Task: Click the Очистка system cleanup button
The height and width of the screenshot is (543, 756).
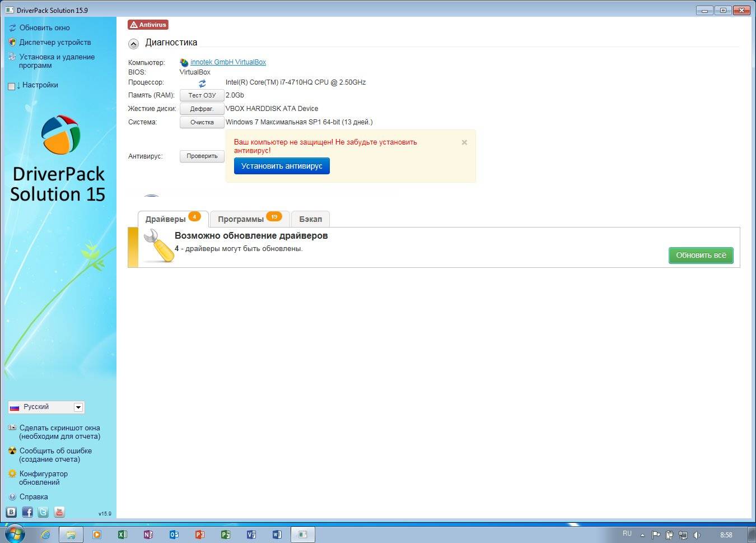Action: tap(202, 122)
